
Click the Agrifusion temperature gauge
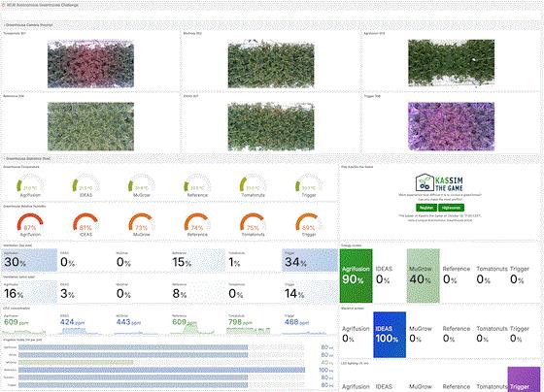tap(30, 185)
